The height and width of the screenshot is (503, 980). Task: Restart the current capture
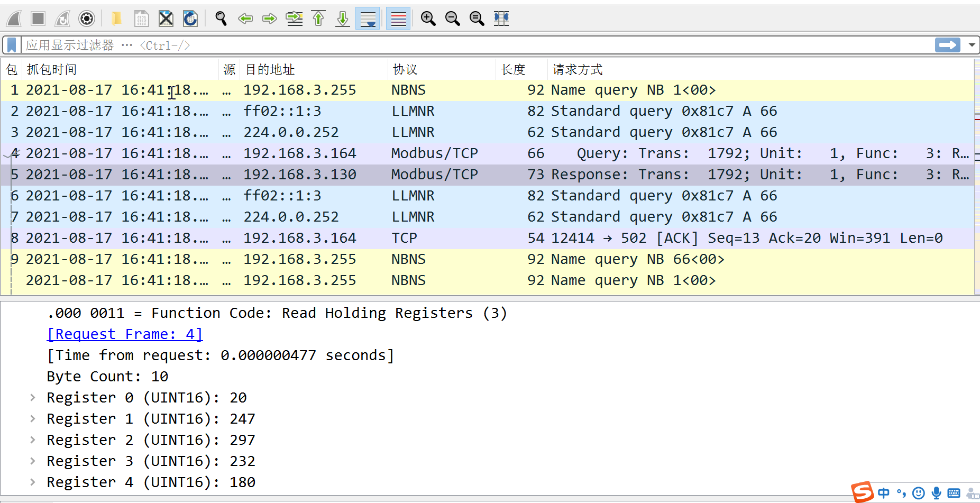click(x=62, y=19)
